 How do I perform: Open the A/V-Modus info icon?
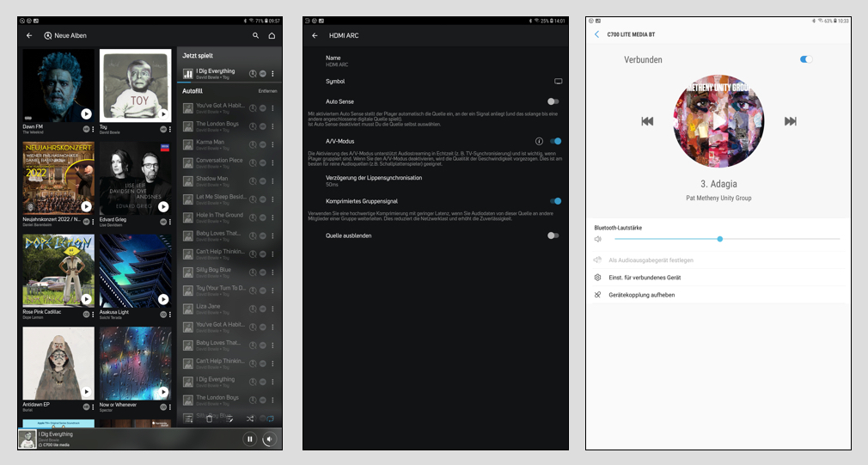pyautogui.click(x=539, y=141)
